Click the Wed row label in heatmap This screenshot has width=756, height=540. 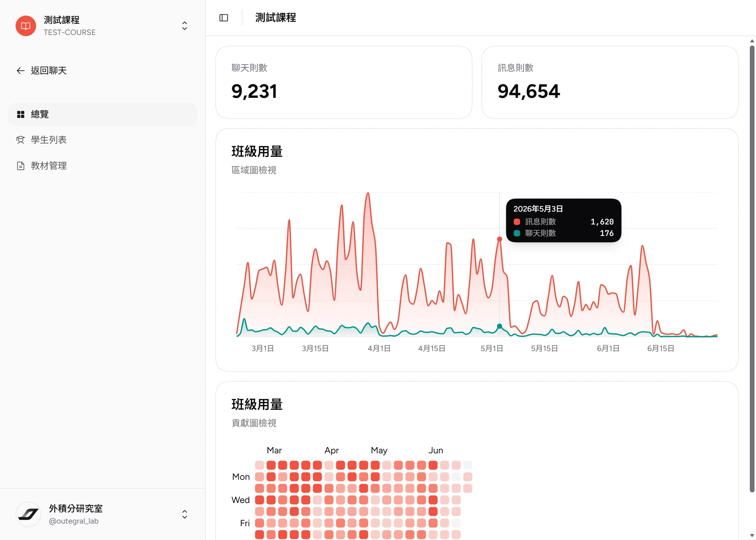click(x=241, y=500)
